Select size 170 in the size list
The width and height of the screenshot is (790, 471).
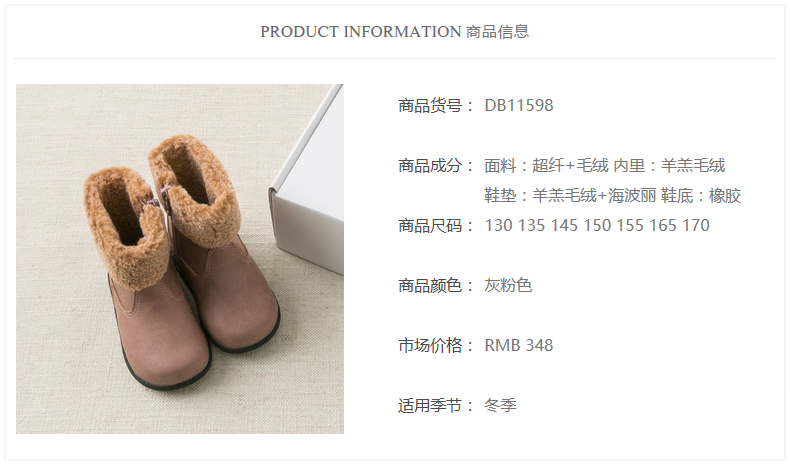[x=696, y=225]
